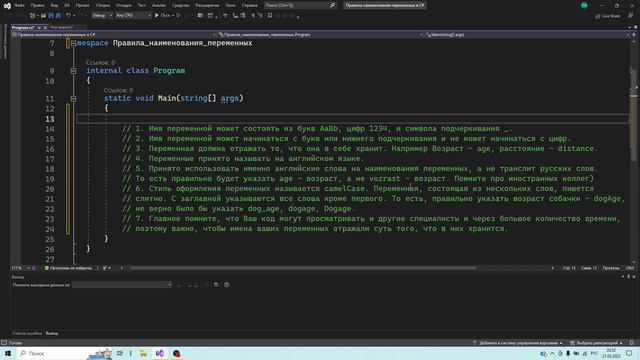The width and height of the screenshot is (640, 360).
Task: Expand Add to source control dropdown
Action: coord(518,343)
